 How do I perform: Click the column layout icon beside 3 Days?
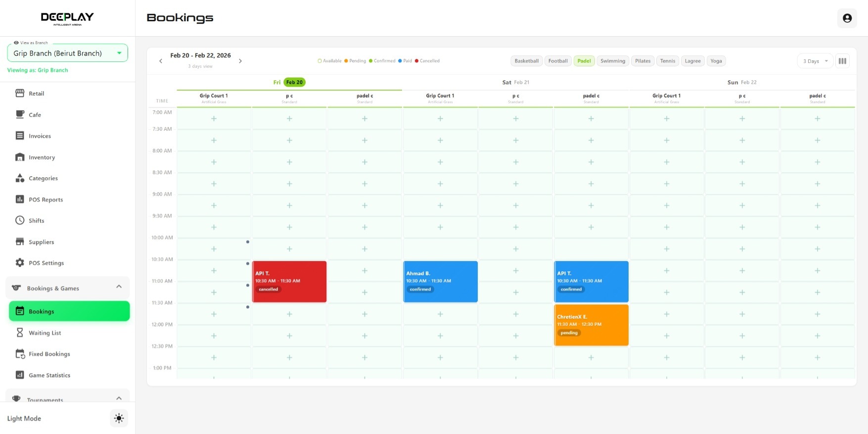[842, 61]
